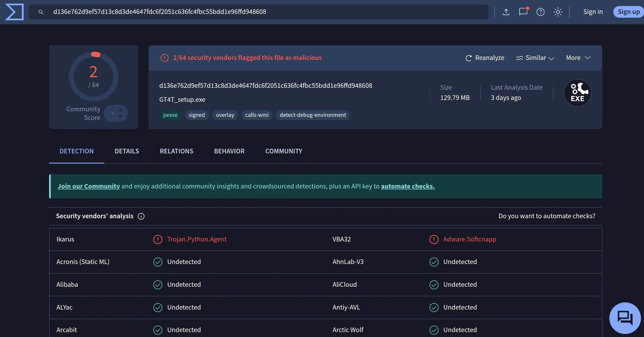This screenshot has height=337, width=644.
Task: Open the BEHAVIOR tab
Action: click(x=229, y=151)
